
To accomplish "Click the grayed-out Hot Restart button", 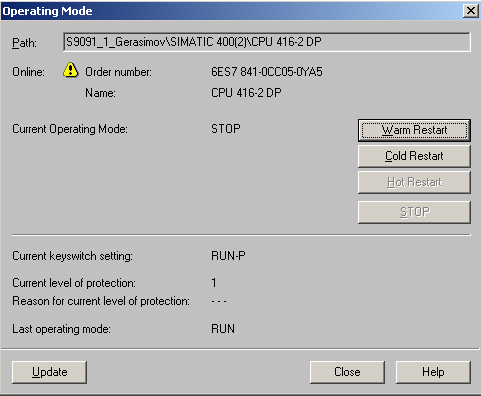I will coord(414,182).
